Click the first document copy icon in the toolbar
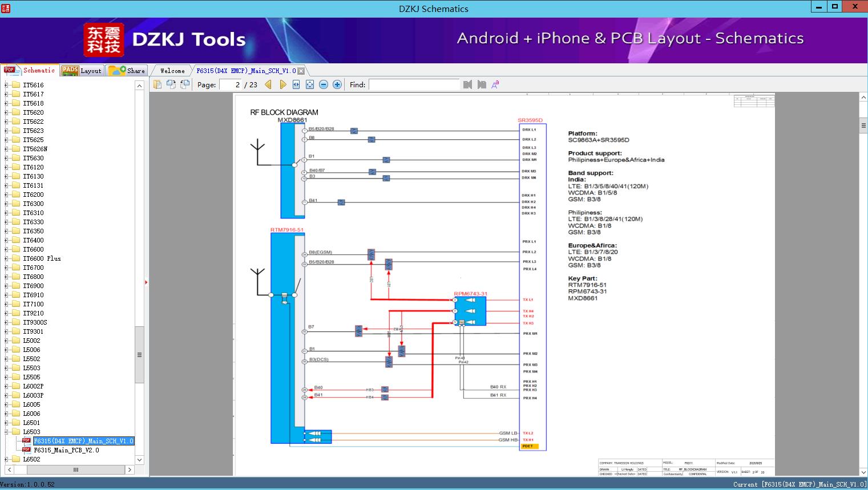 (158, 84)
